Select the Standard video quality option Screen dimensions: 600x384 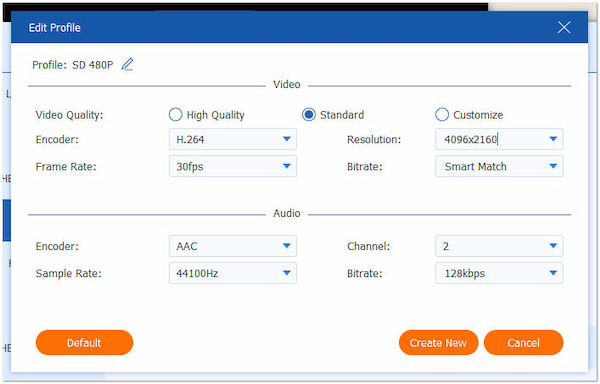[x=309, y=114]
